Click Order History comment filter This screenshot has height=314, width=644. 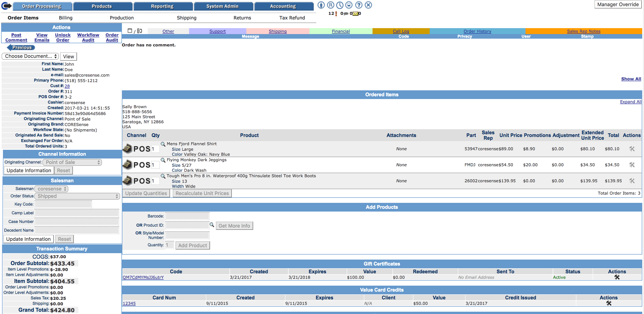pos(477,31)
